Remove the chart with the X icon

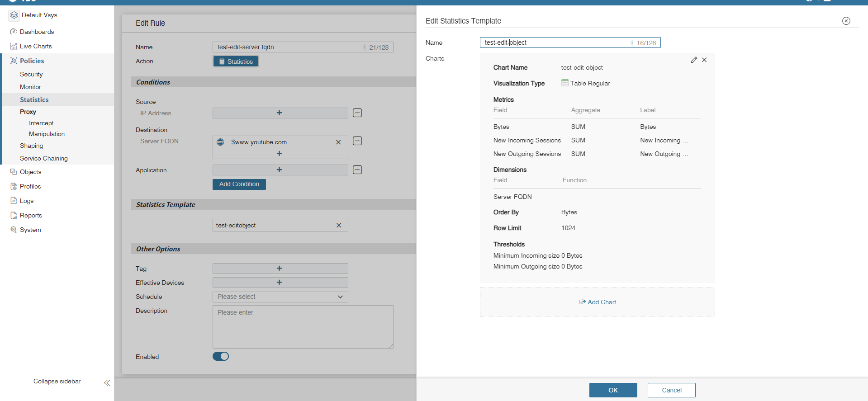[704, 60]
